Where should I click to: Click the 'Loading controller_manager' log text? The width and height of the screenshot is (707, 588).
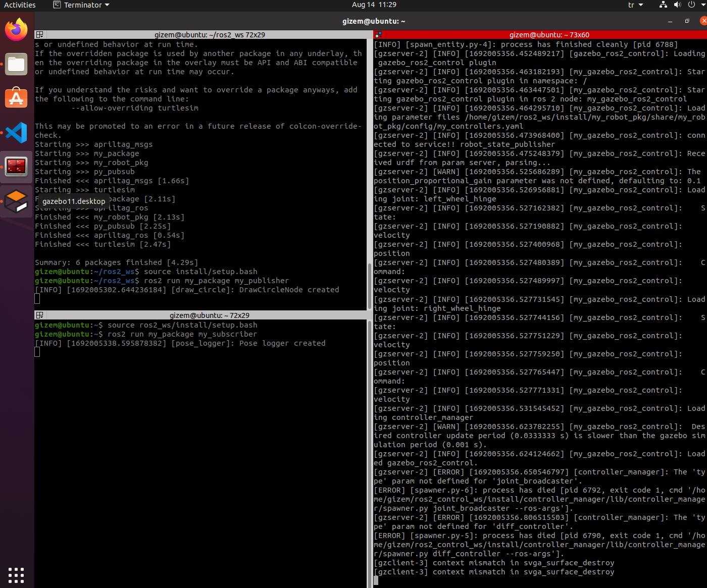click(539, 413)
